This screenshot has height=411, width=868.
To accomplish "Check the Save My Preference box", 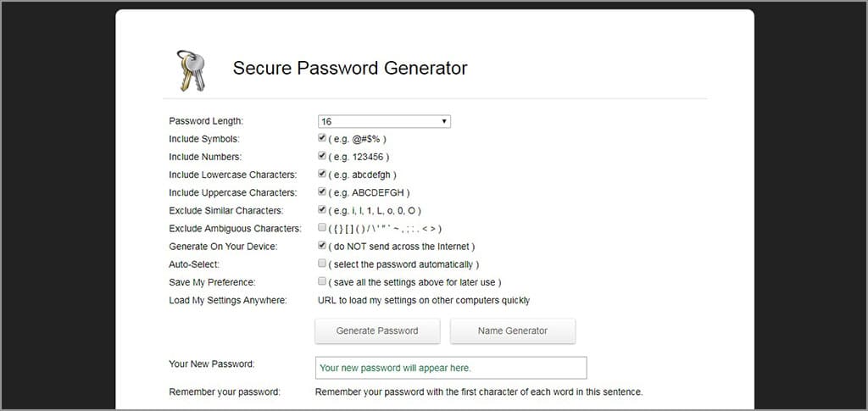I will coord(322,281).
